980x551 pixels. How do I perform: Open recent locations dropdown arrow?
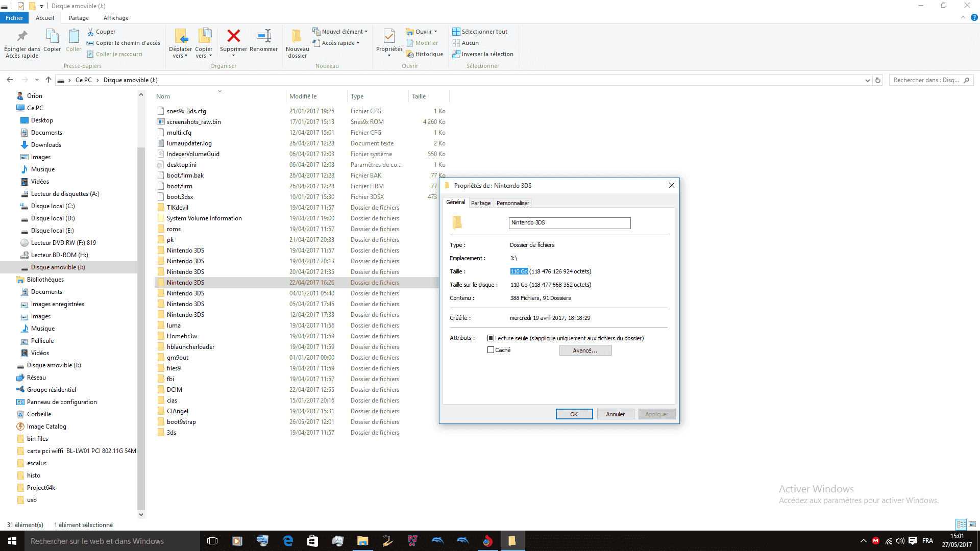coord(37,80)
